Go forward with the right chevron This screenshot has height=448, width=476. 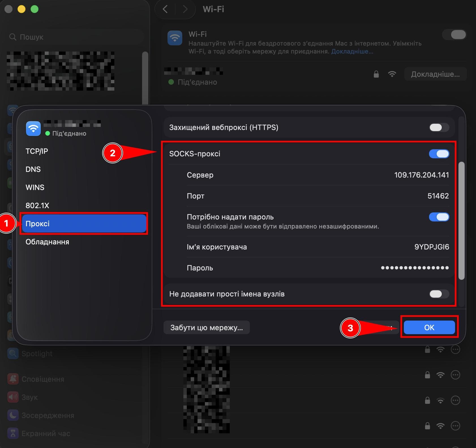(185, 9)
